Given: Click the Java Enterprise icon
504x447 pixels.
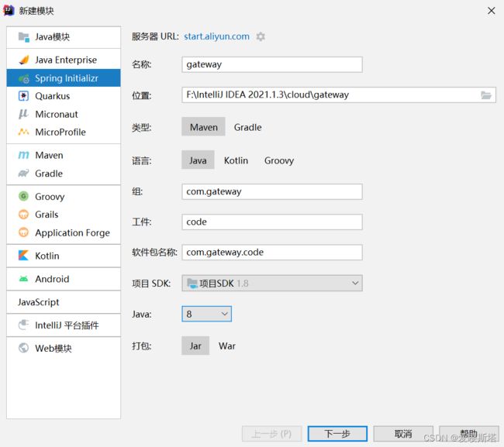Looking at the screenshot, I should (x=24, y=60).
